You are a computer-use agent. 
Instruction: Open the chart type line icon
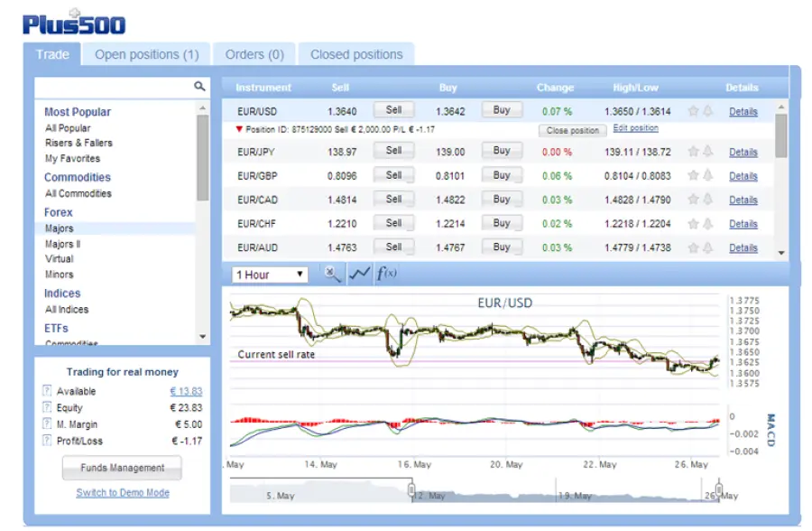point(358,273)
